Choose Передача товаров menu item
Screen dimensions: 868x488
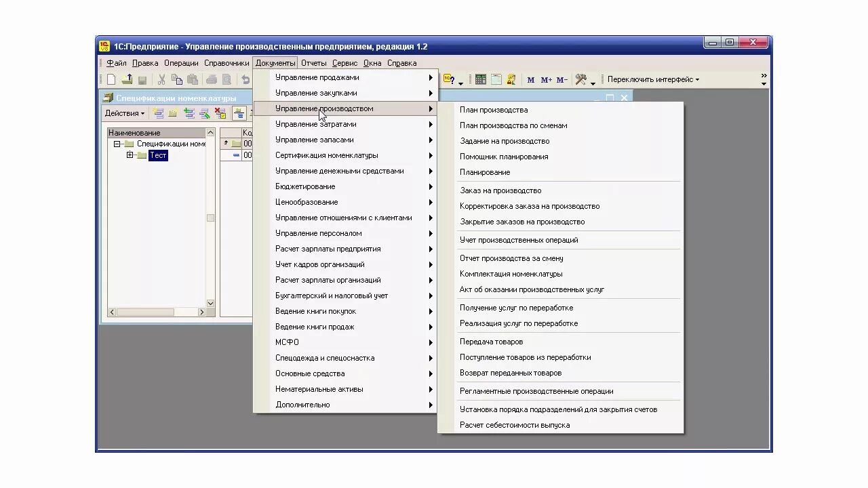click(560, 342)
